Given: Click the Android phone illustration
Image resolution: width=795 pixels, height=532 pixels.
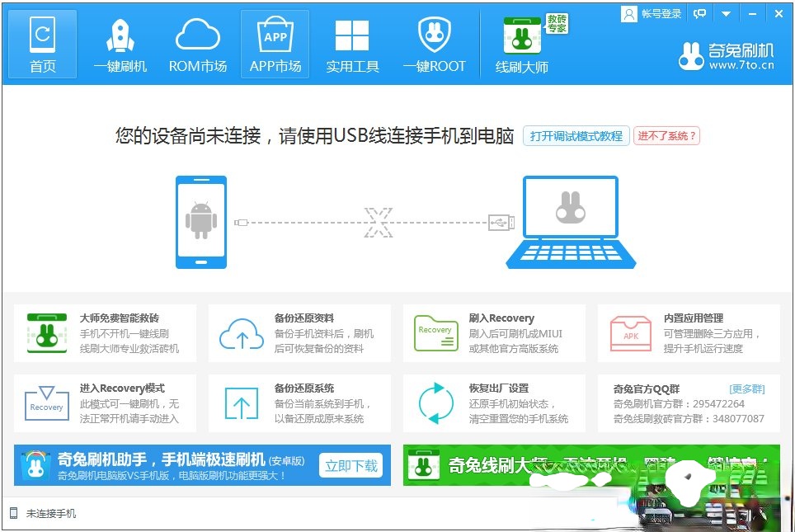Looking at the screenshot, I should tap(201, 222).
